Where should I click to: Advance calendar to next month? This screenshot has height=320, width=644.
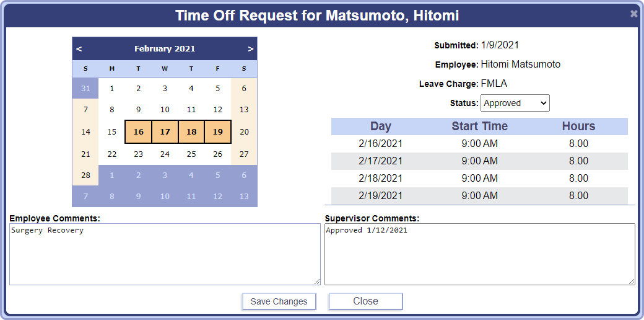point(250,48)
